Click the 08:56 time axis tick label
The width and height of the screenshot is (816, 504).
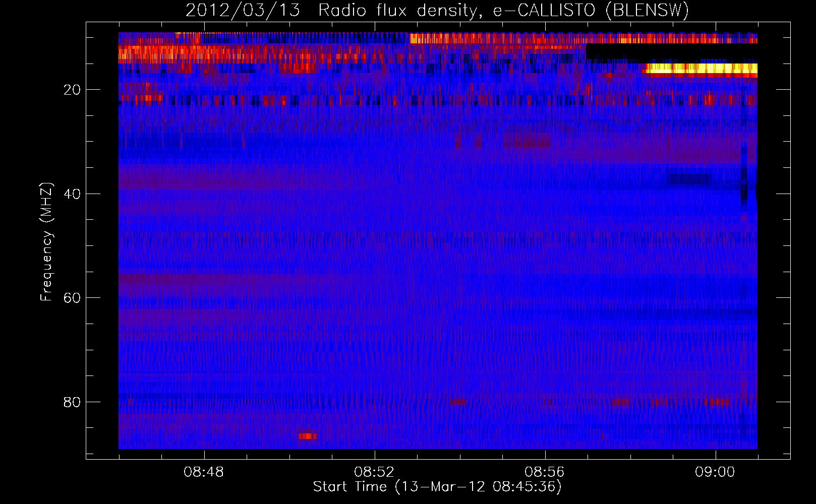pyautogui.click(x=545, y=472)
